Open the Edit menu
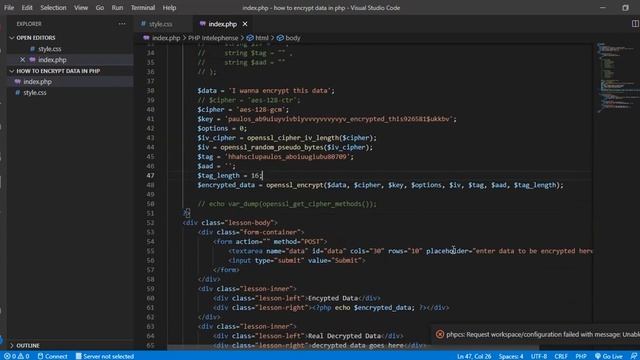Screen dimensions: 640x360 [x=27, y=8]
